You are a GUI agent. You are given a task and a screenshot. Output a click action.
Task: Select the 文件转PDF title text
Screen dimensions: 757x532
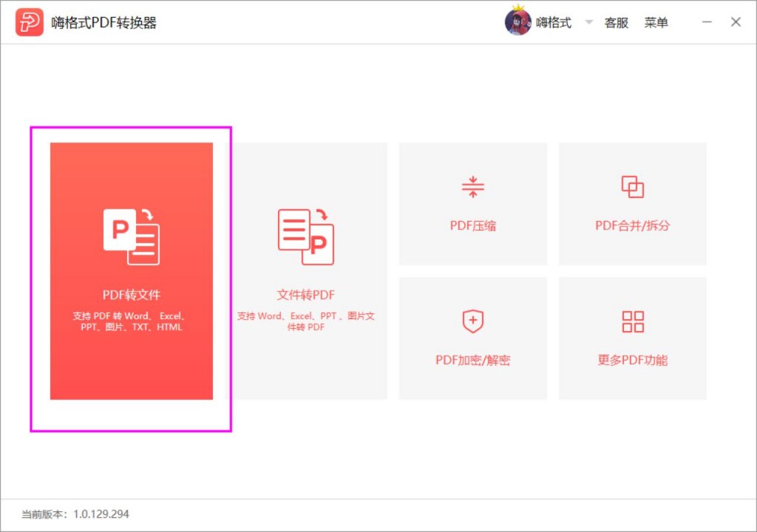point(305,295)
